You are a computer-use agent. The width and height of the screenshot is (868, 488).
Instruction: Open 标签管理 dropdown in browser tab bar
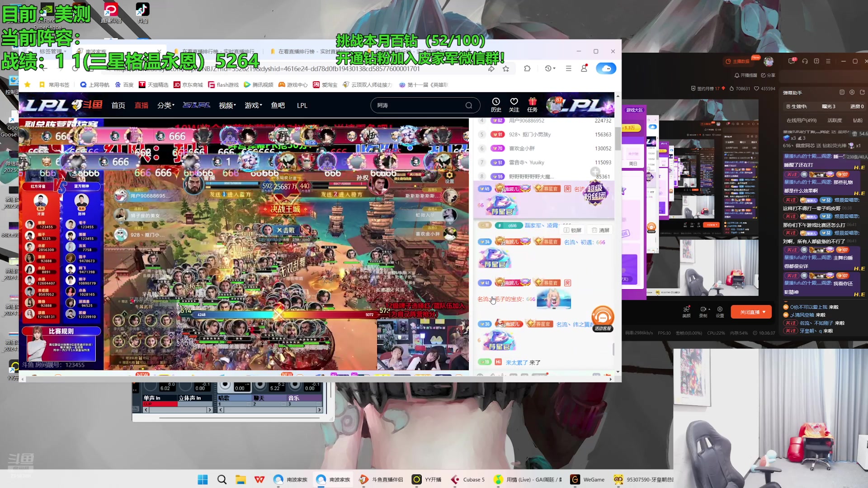coord(53,52)
